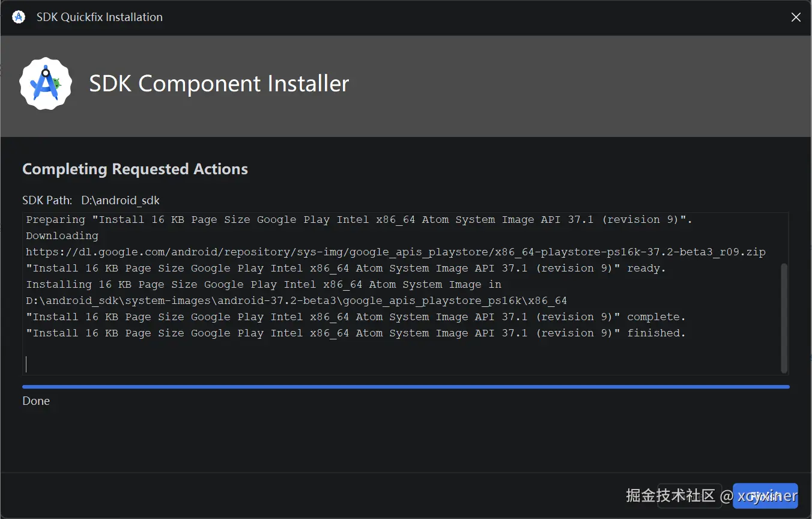Screen dimensions: 812x519
Task: Click the SDK Quickfix Installation window title
Action: click(100, 17)
